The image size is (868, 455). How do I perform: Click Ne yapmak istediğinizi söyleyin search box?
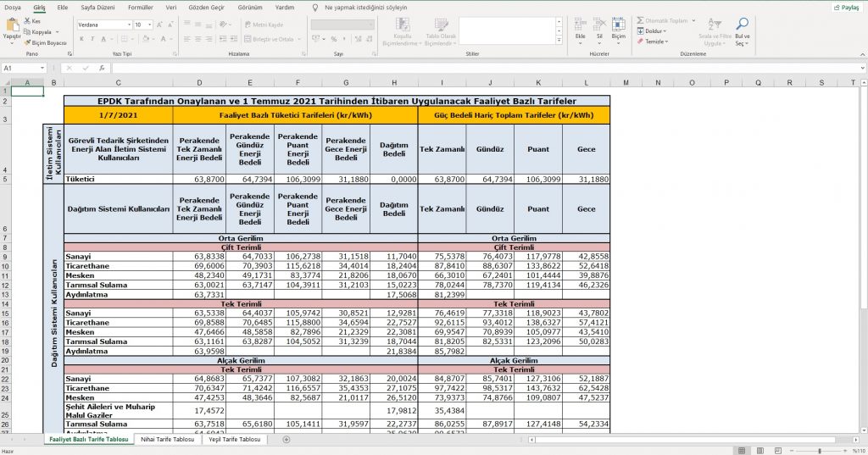click(366, 8)
